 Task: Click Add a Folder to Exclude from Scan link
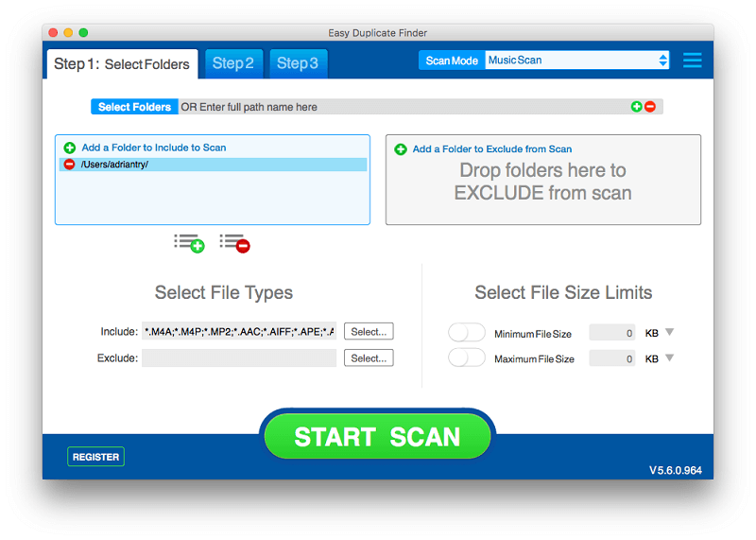pyautogui.click(x=492, y=149)
